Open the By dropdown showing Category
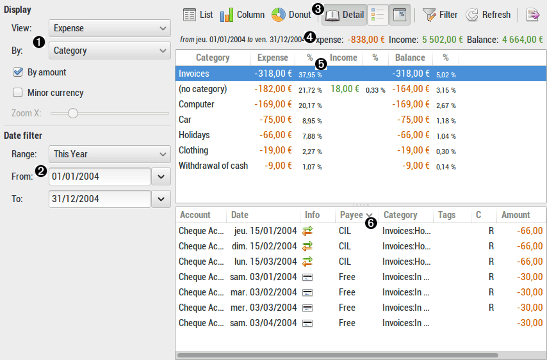Viewport: 547px width, 360px height. coord(110,51)
